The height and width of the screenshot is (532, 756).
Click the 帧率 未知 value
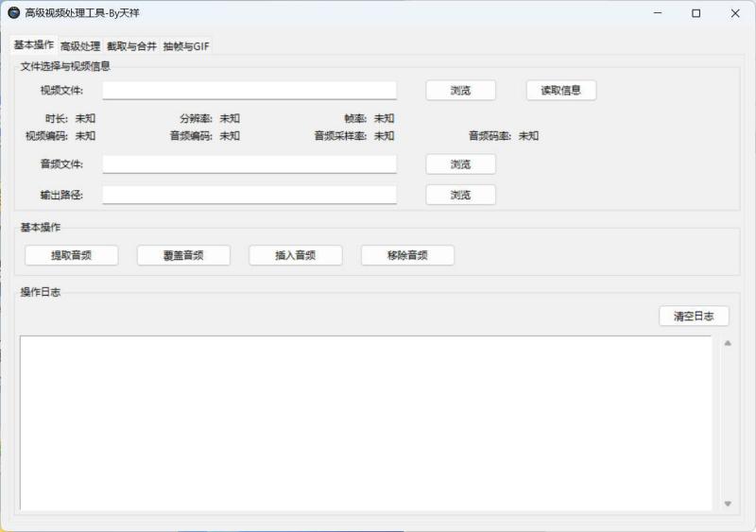[x=384, y=119]
